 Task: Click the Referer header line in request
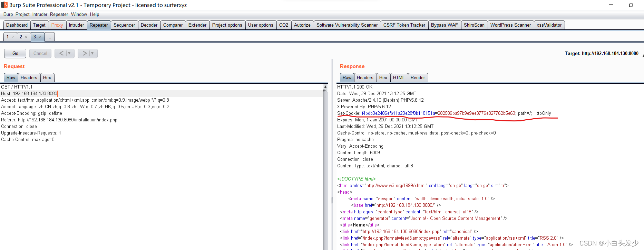pyautogui.click(x=59, y=120)
